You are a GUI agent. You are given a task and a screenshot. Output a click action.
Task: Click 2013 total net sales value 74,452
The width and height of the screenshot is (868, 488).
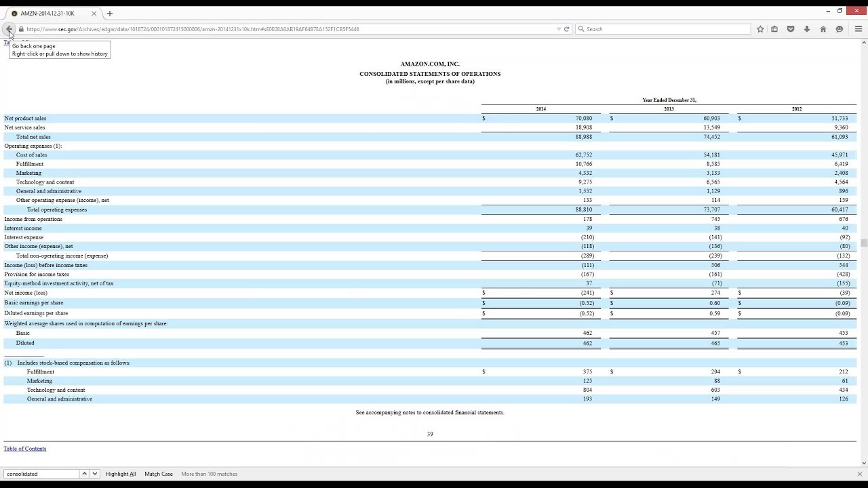click(712, 137)
